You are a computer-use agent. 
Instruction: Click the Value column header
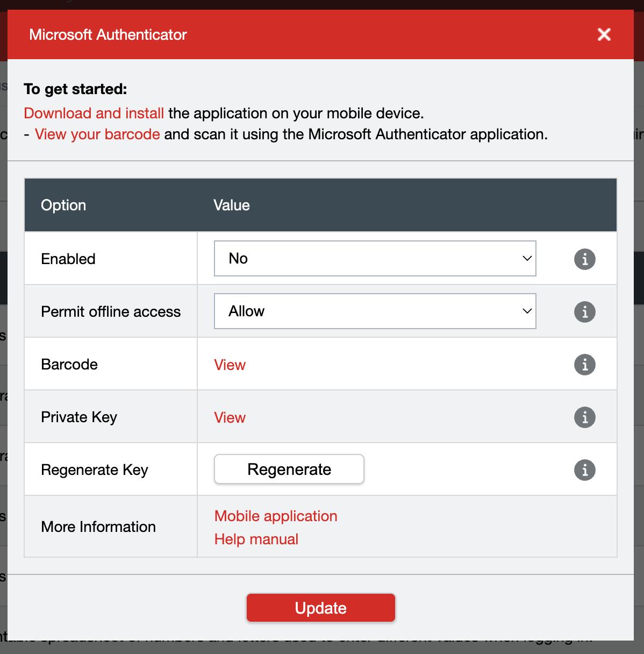click(x=231, y=205)
